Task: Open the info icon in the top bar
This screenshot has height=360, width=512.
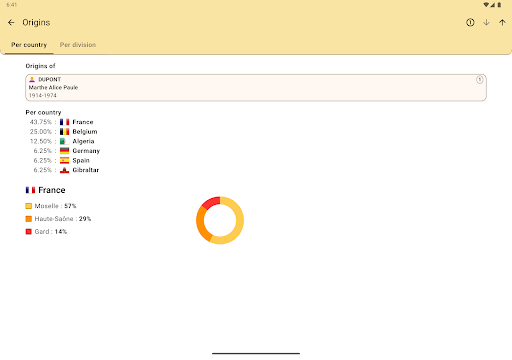Action: pyautogui.click(x=470, y=22)
